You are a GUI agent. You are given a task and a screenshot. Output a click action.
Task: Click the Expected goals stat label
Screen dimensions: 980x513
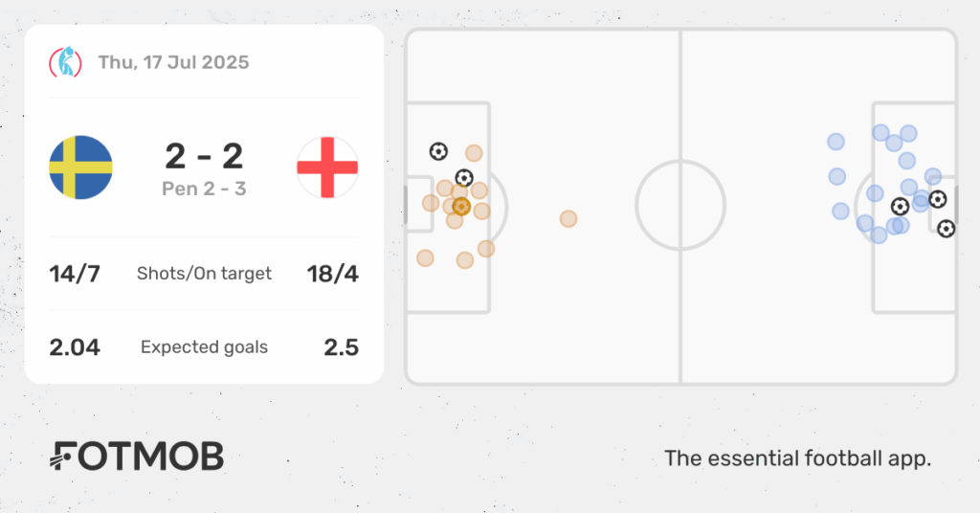[204, 347]
